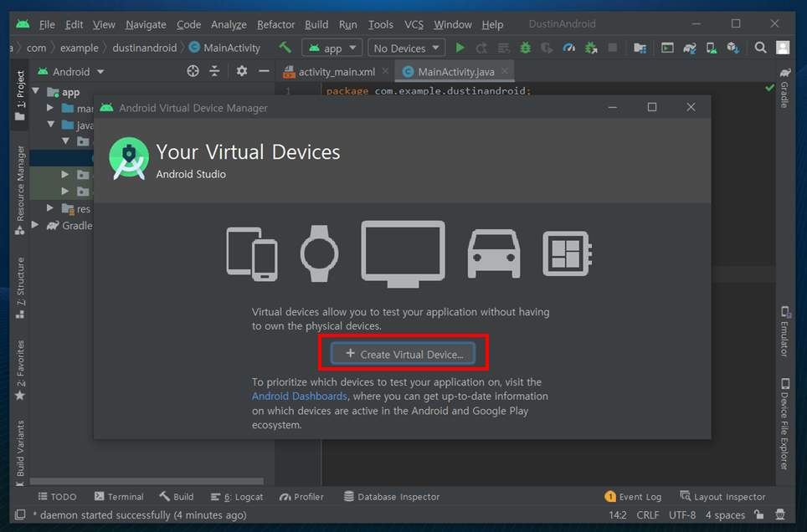Open the Logcat tool window
Screen dimensions: 807x532
237,497
